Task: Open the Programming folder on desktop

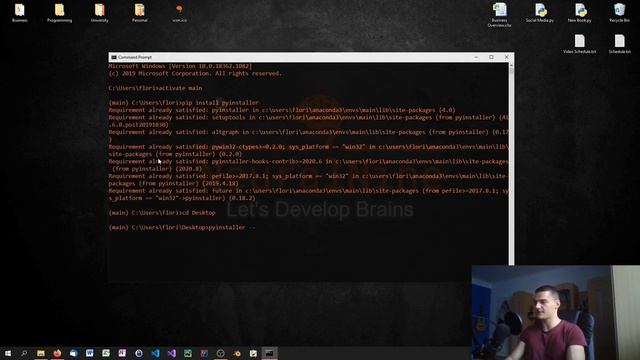Action: [x=60, y=12]
